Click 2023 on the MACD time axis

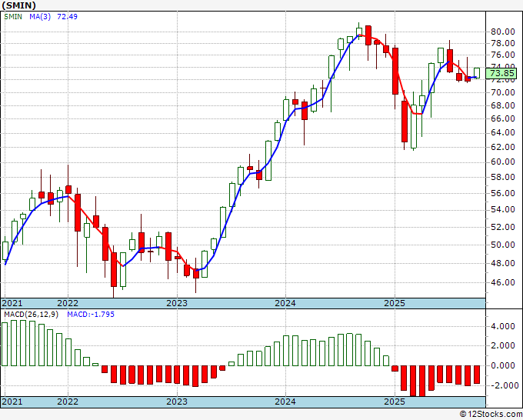tap(177, 402)
